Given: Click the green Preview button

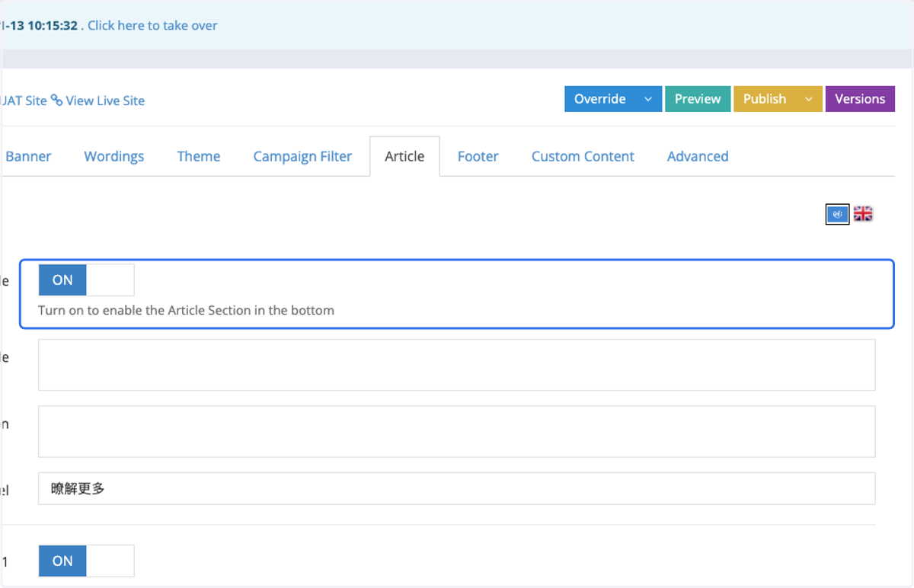Looking at the screenshot, I should [x=698, y=99].
